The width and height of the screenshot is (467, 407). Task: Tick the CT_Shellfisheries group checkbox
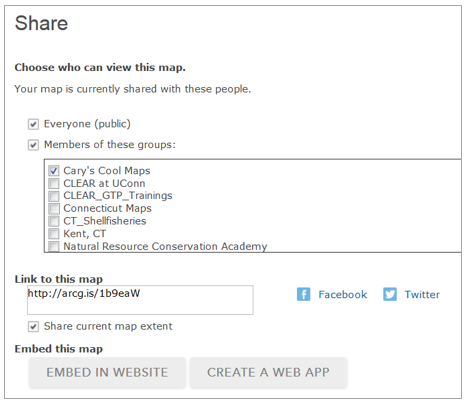(x=54, y=221)
